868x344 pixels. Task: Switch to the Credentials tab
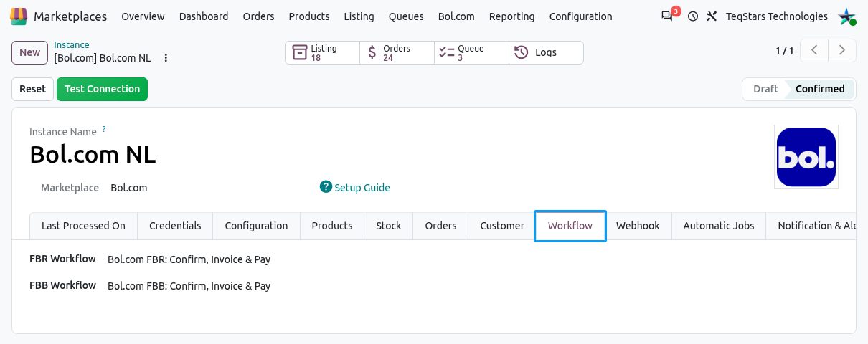point(175,226)
